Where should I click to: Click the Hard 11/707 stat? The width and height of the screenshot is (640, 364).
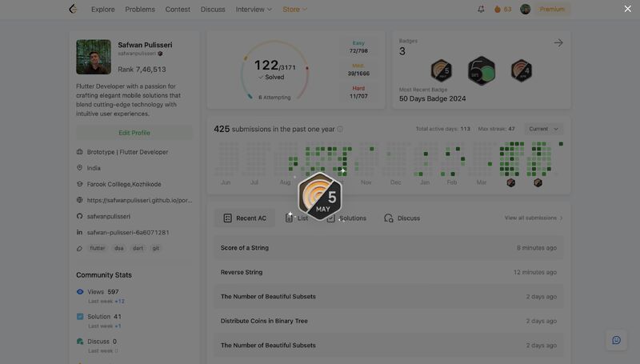pos(358,92)
